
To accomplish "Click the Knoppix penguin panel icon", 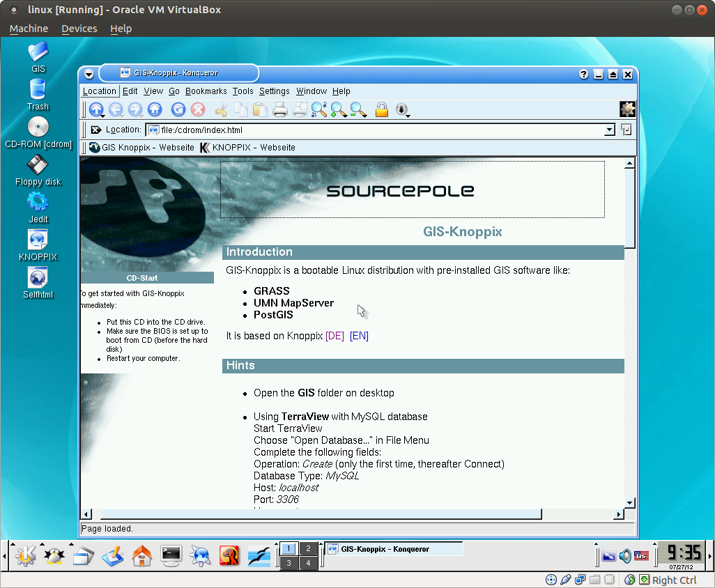I will click(54, 556).
